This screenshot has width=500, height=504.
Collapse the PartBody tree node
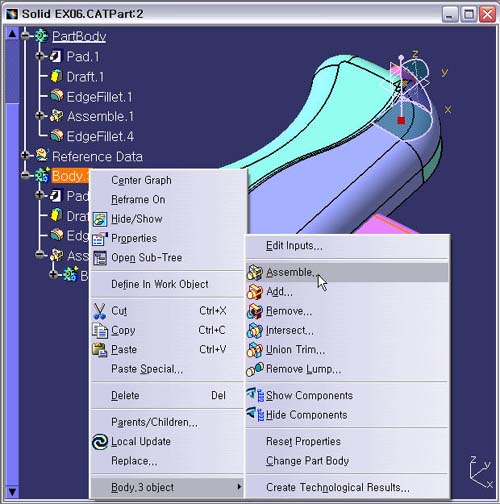pyautogui.click(x=25, y=35)
